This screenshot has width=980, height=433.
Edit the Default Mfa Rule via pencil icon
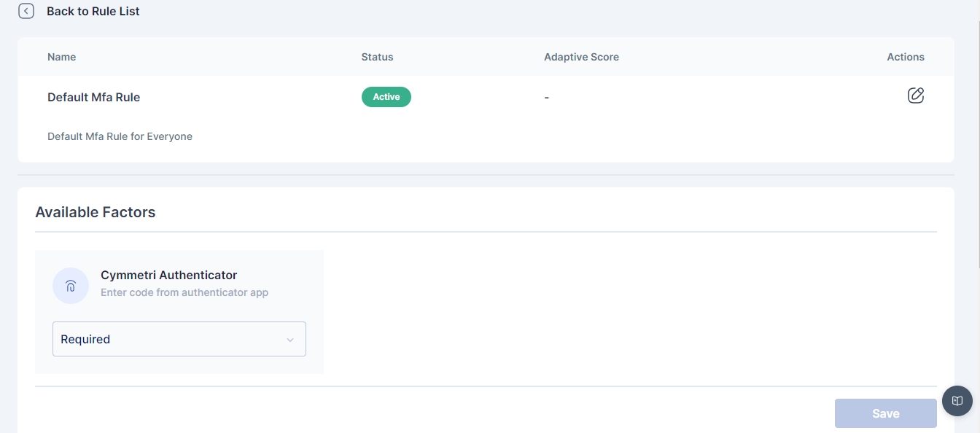[915, 95]
